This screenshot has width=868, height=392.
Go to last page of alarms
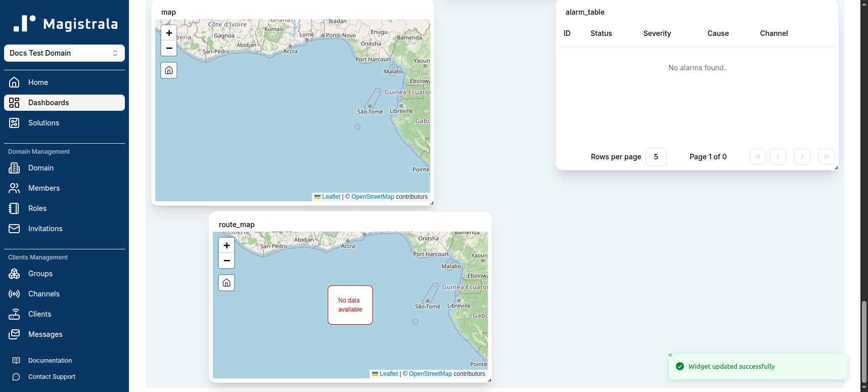pyautogui.click(x=827, y=157)
